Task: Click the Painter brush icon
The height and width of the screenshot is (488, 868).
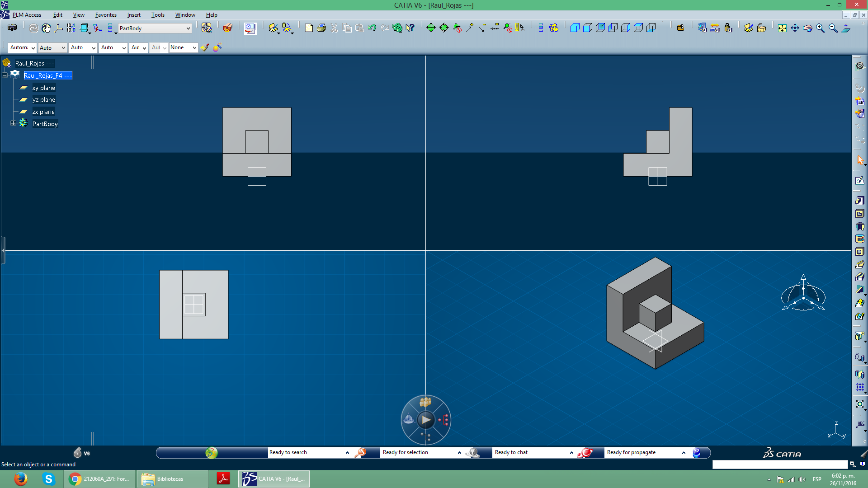Action: pos(205,47)
